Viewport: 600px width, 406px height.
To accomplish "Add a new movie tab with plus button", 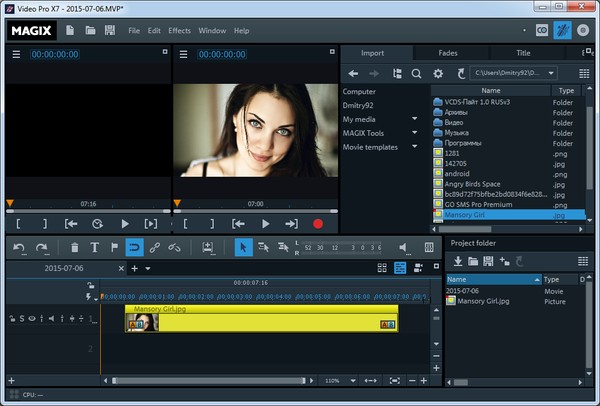I will point(134,269).
